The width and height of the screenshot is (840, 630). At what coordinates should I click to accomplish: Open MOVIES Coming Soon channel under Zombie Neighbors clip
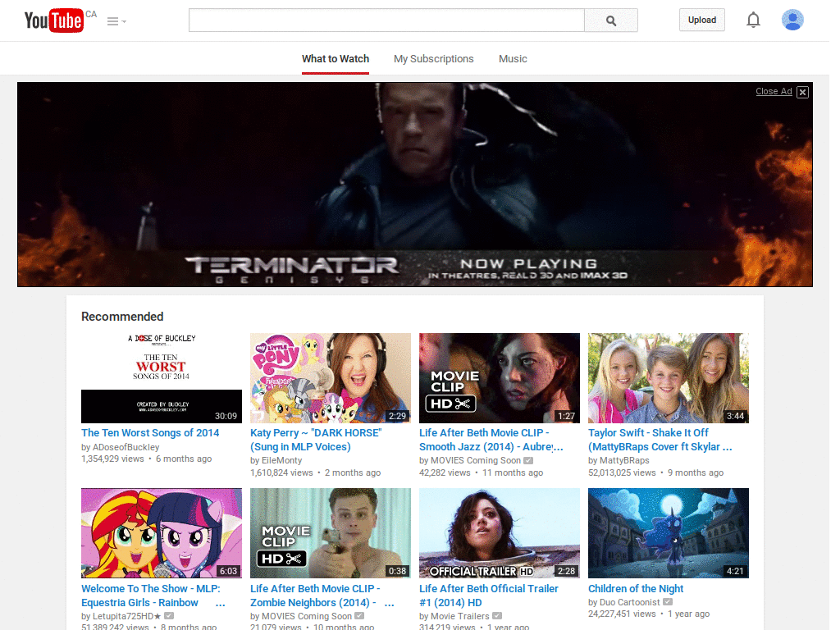307,617
